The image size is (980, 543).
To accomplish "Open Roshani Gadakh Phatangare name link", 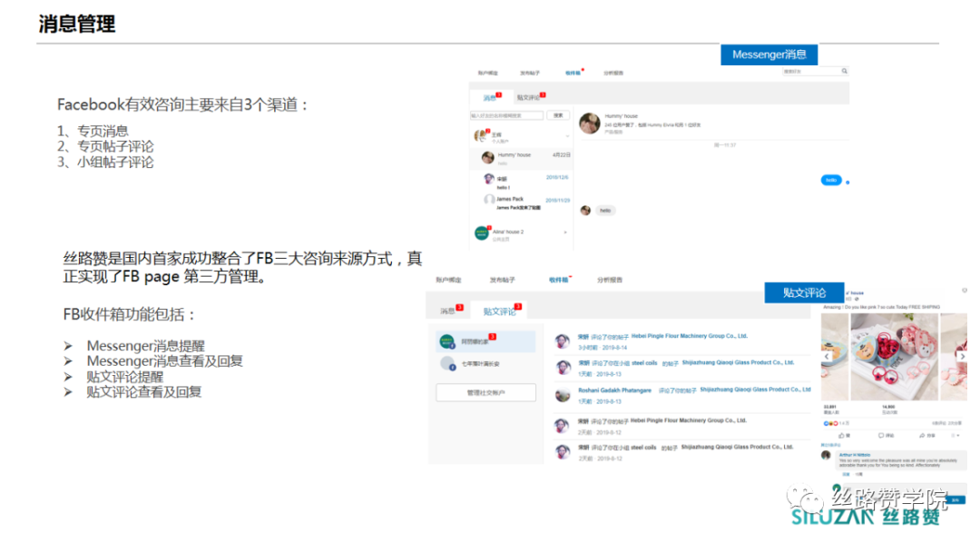I will pyautogui.click(x=614, y=390).
